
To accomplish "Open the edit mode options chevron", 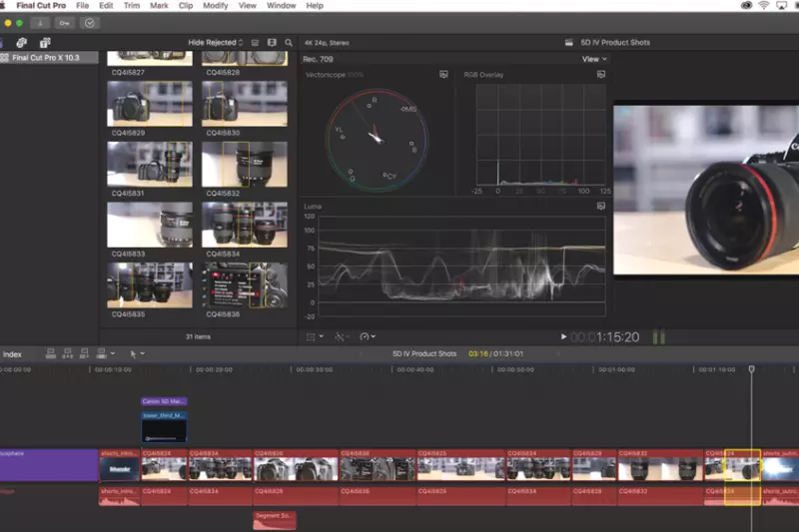I will pos(113,353).
